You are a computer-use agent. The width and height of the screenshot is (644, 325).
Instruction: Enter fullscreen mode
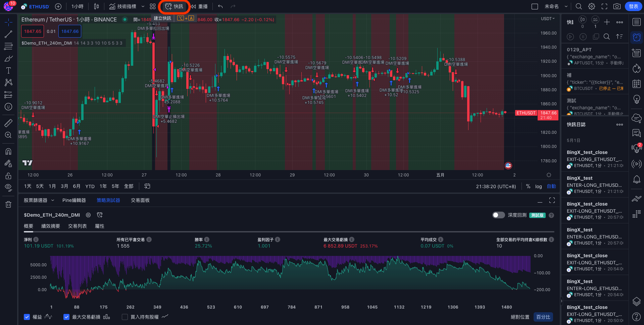(x=604, y=6)
